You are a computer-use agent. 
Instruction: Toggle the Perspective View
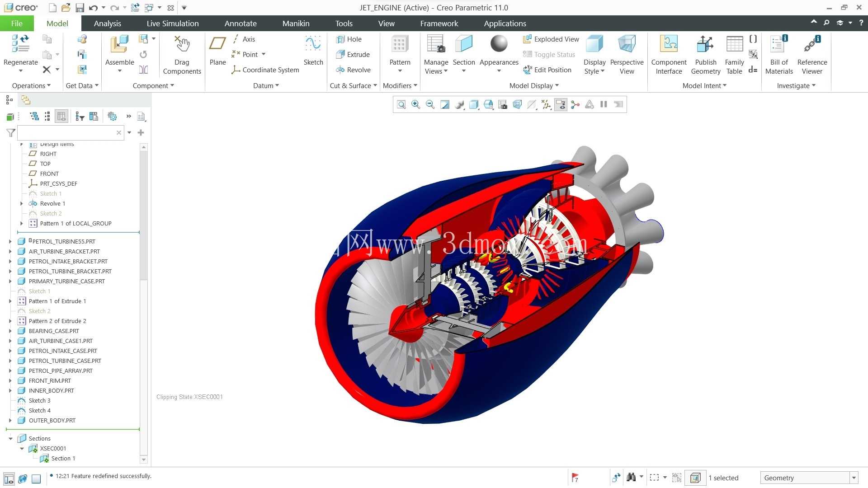click(627, 54)
